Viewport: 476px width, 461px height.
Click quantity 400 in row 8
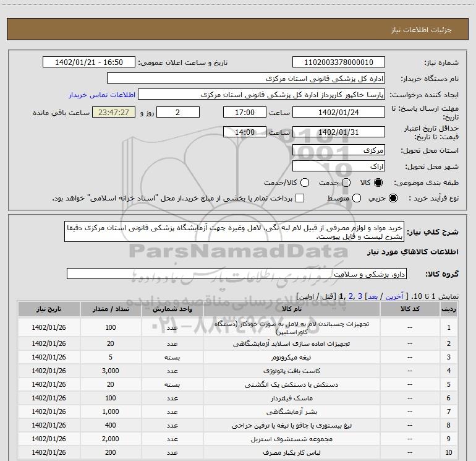[111, 425]
